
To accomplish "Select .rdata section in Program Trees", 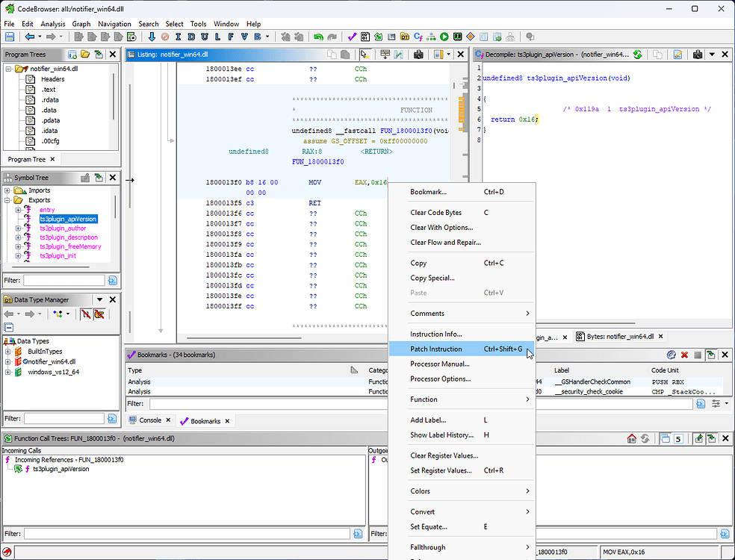I will [x=50, y=100].
